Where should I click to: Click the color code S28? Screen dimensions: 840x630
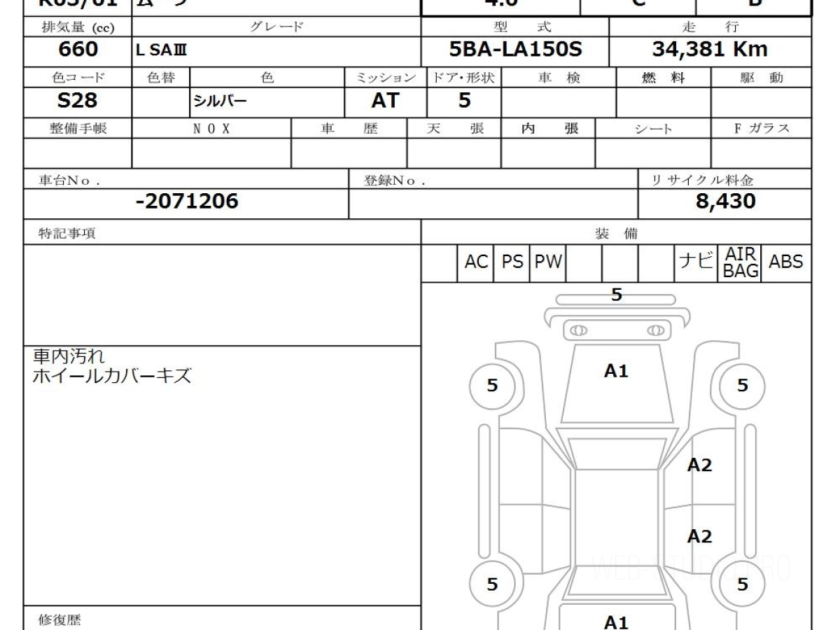pyautogui.click(x=77, y=101)
